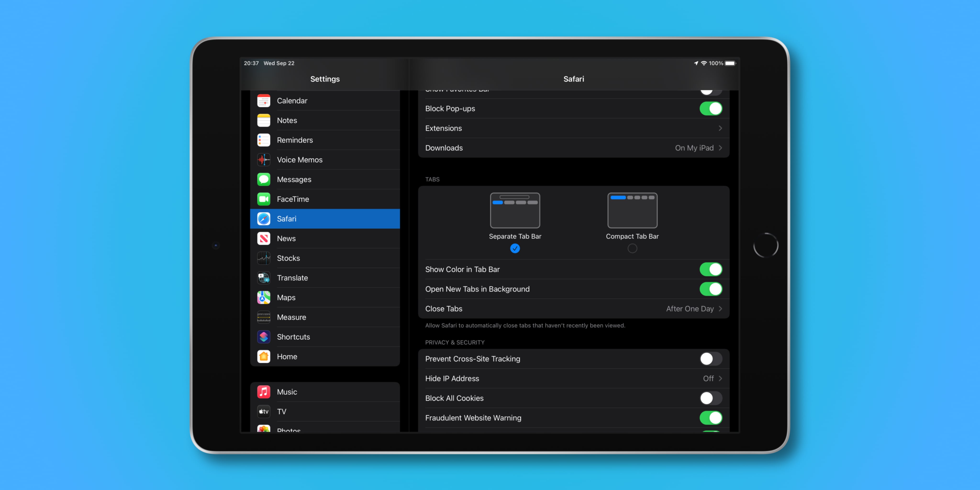Image resolution: width=980 pixels, height=490 pixels.
Task: Open the Close Tabs setting
Action: 574,309
